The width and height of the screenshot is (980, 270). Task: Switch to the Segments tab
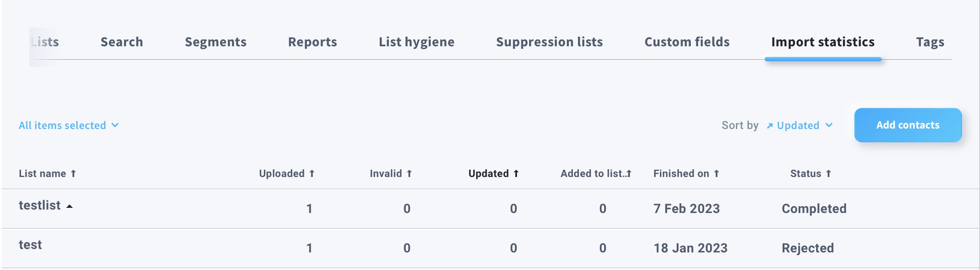coord(215,42)
